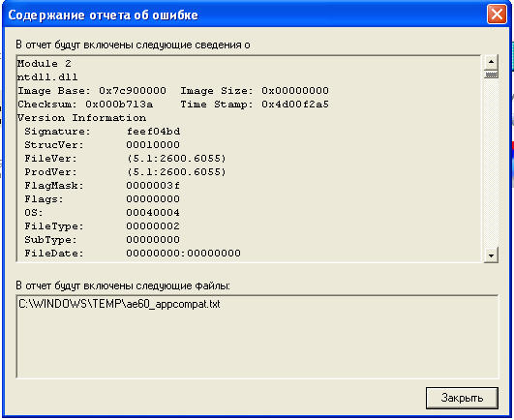
Task: Click the FileType value 00000002
Action: [153, 226]
